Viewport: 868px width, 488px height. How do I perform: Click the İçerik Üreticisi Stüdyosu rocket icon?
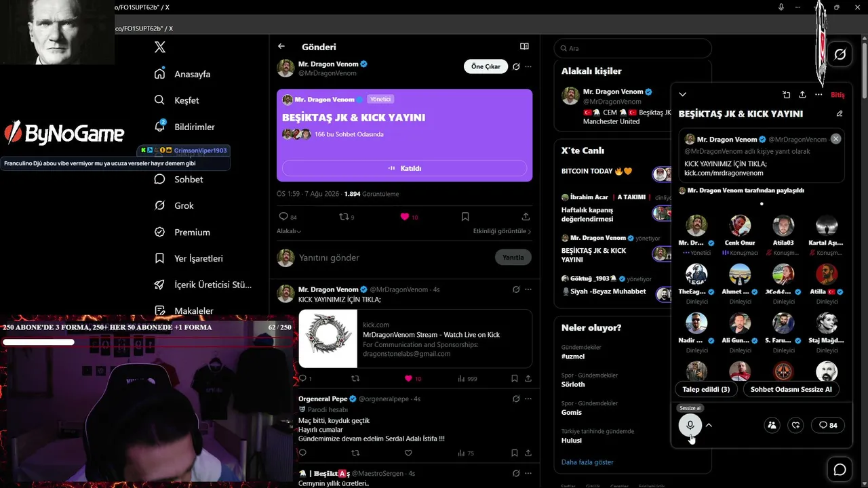(x=159, y=285)
